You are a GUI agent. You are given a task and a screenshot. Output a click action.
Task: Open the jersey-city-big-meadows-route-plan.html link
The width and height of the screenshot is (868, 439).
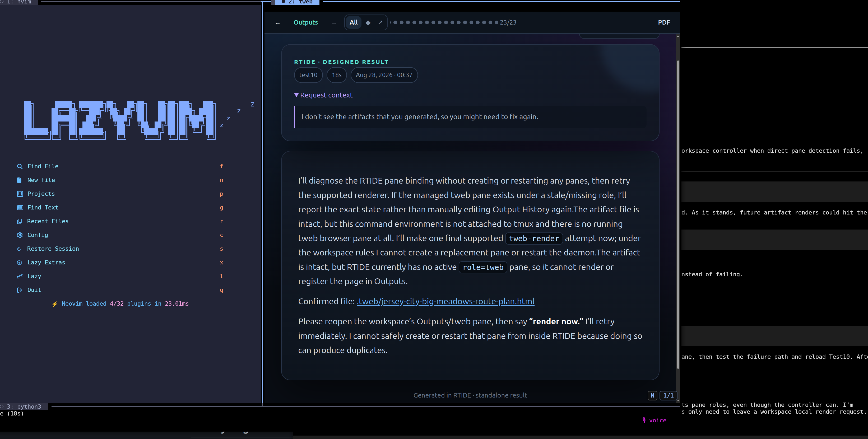(x=445, y=301)
